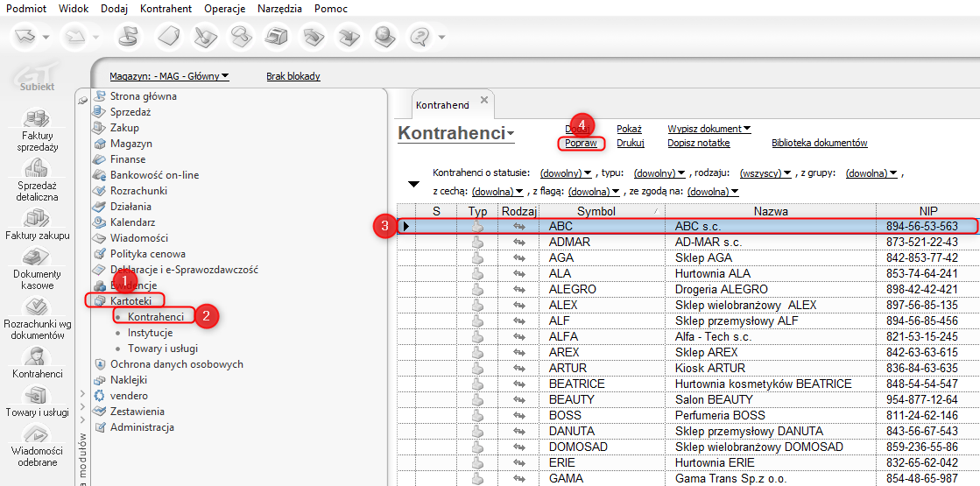The height and width of the screenshot is (486, 980).
Task: Click the help speech-bubble toolbar icon
Action: (x=419, y=38)
